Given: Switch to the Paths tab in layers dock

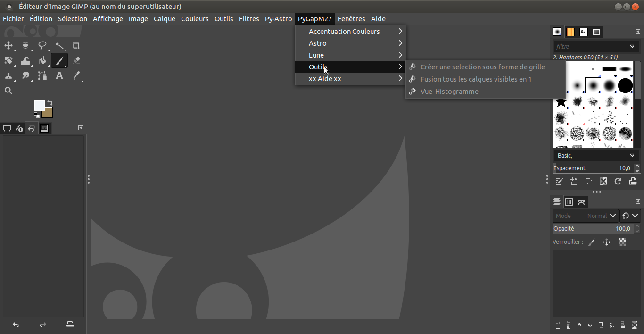Looking at the screenshot, I should [581, 202].
